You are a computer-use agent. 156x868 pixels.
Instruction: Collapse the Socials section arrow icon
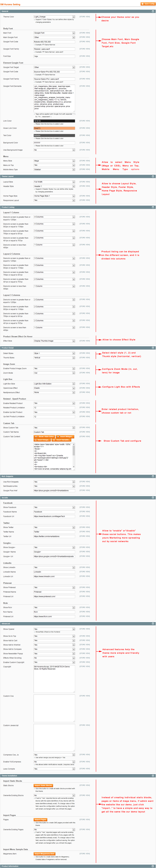click(153, 497)
